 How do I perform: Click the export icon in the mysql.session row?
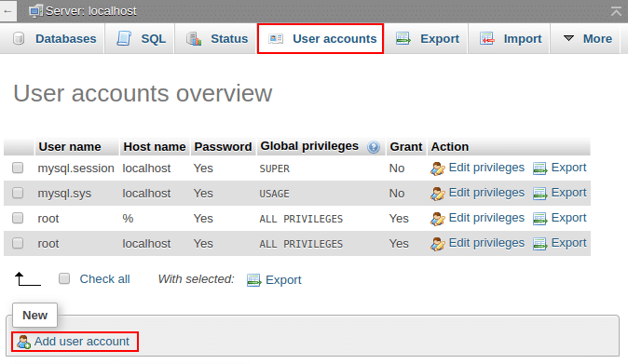(539, 169)
